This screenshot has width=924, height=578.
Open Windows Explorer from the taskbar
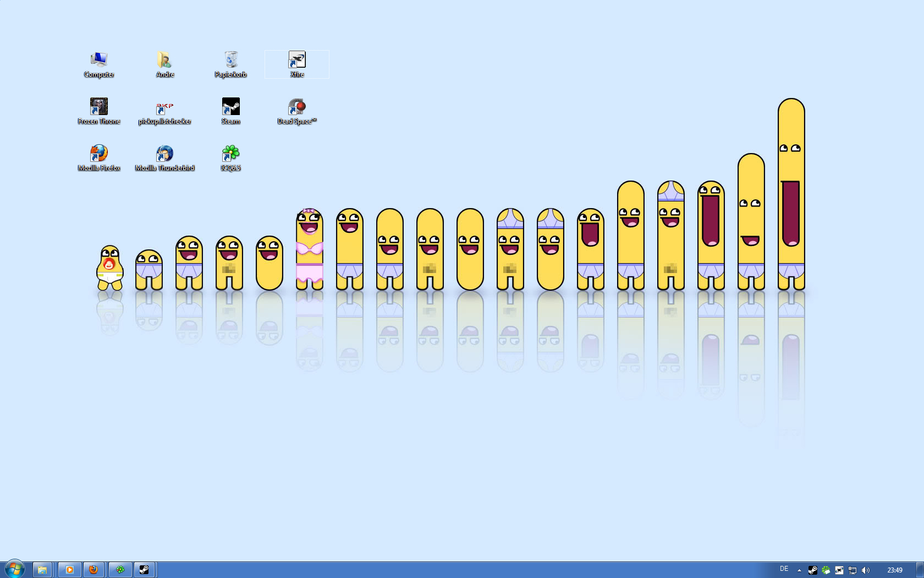[42, 570]
